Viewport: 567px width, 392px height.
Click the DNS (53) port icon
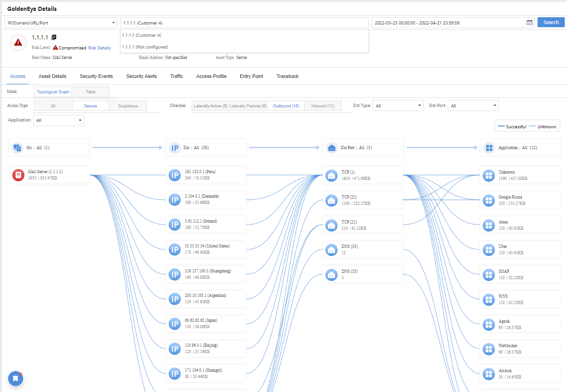click(x=331, y=274)
